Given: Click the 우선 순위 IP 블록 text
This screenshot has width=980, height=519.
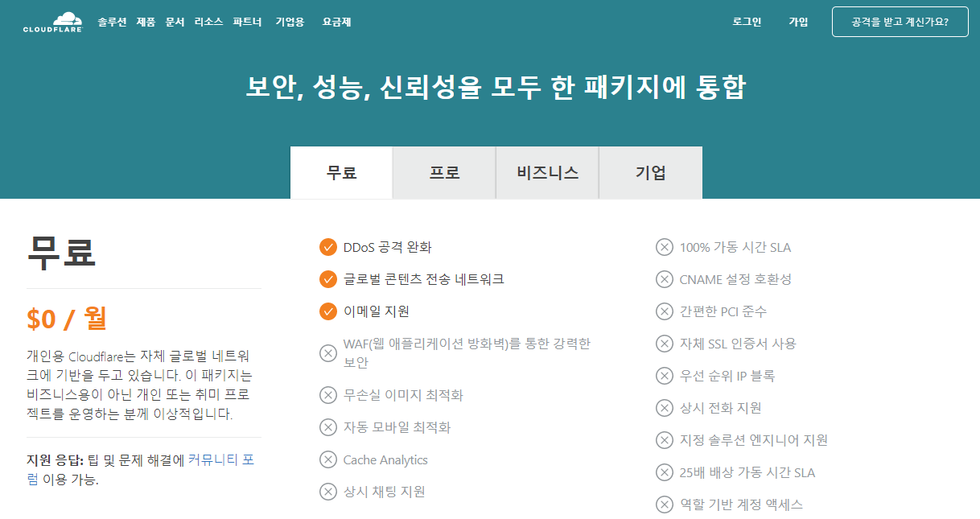Looking at the screenshot, I should point(727,376).
